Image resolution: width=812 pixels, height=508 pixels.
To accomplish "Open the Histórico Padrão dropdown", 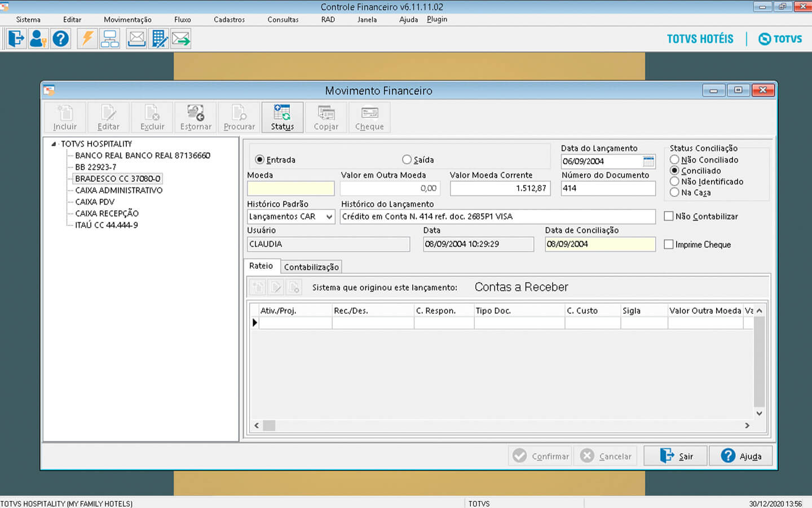I will [x=329, y=217].
